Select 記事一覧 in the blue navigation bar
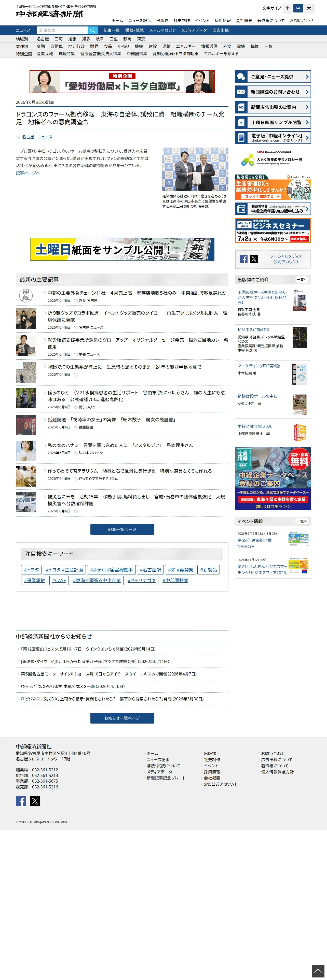Image resolution: width=327 pixels, height=980 pixels. click(112, 31)
